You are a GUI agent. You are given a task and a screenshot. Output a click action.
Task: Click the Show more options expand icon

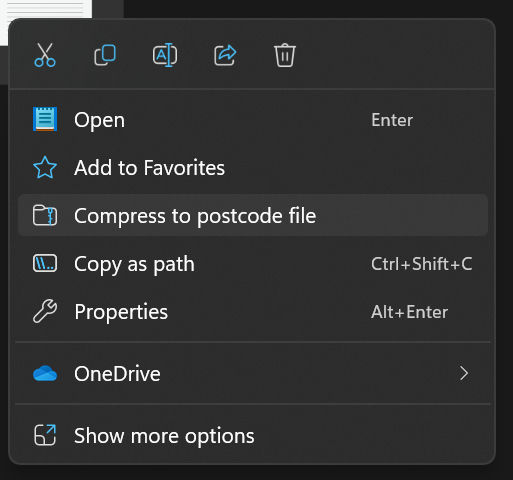coord(45,435)
